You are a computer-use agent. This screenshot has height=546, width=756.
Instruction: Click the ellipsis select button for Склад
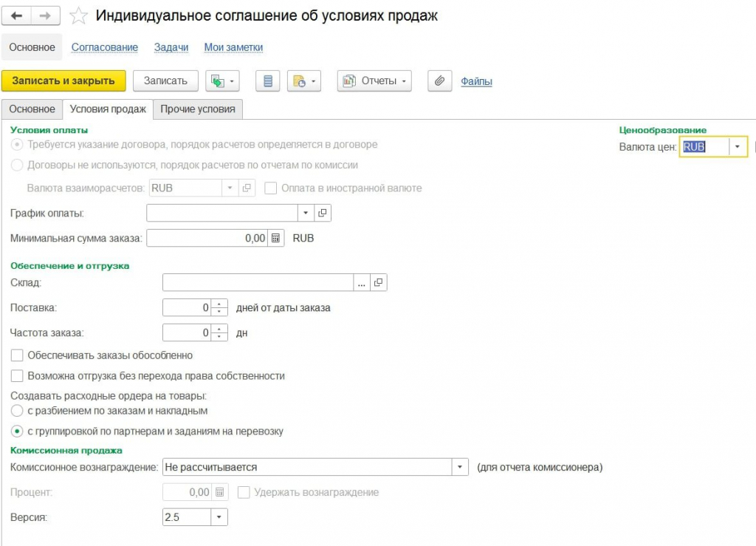(x=362, y=282)
